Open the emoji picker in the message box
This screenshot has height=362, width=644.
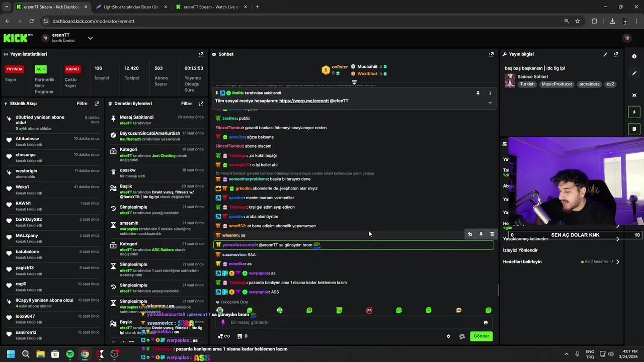486,322
